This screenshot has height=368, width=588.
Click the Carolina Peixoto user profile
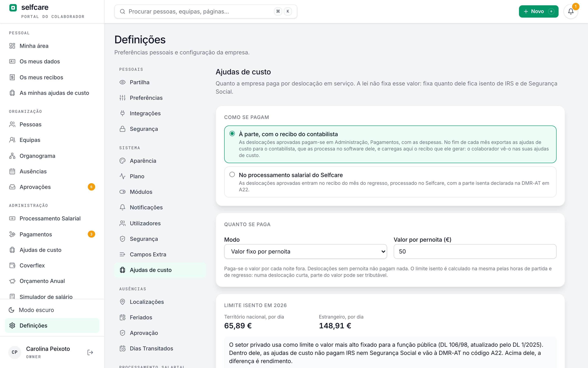click(46, 352)
